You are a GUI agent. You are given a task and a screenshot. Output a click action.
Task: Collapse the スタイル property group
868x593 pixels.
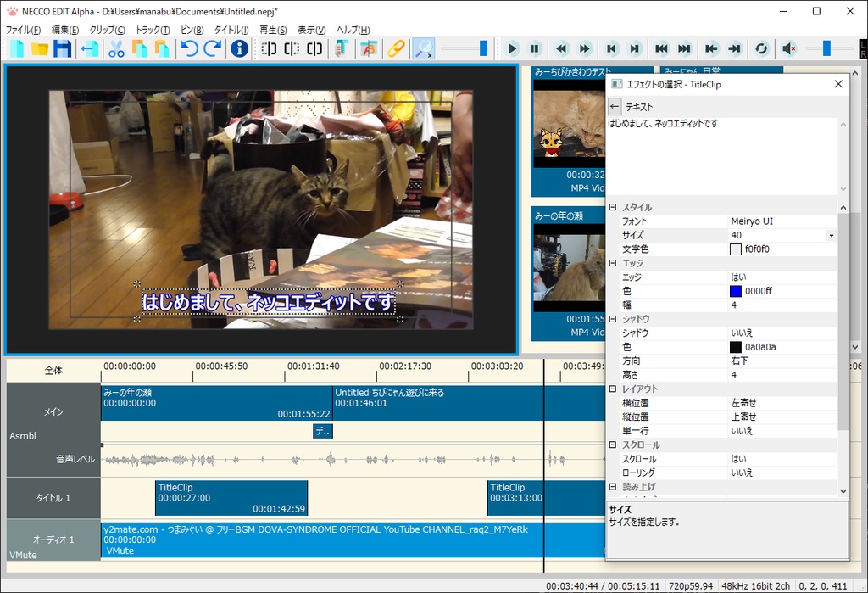(613, 207)
